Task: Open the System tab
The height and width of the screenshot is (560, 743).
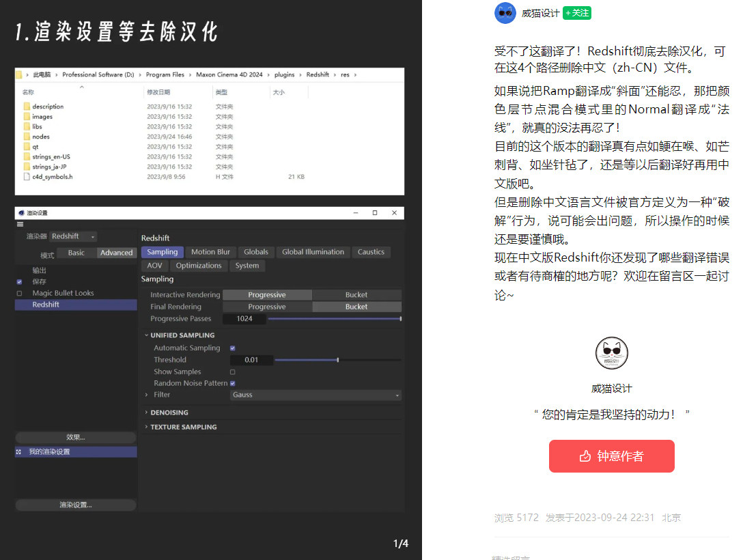Action: pos(247,266)
